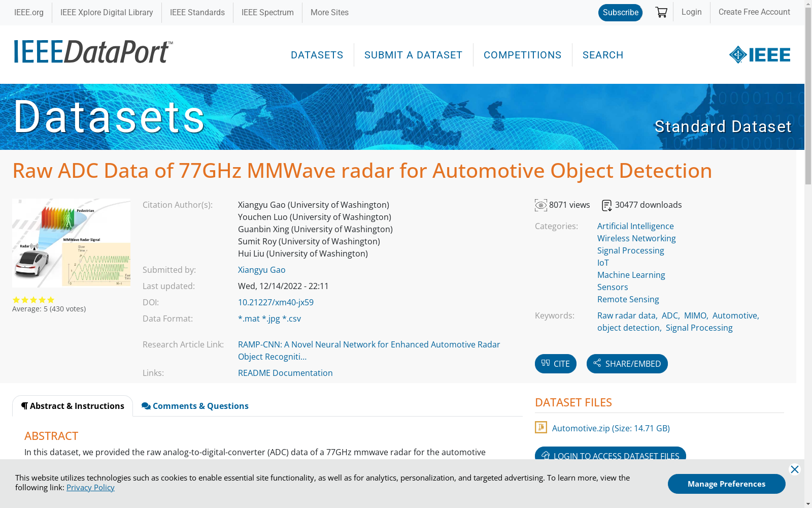Click the IEEE logo at top right
This screenshot has height=508, width=812.
(760, 54)
